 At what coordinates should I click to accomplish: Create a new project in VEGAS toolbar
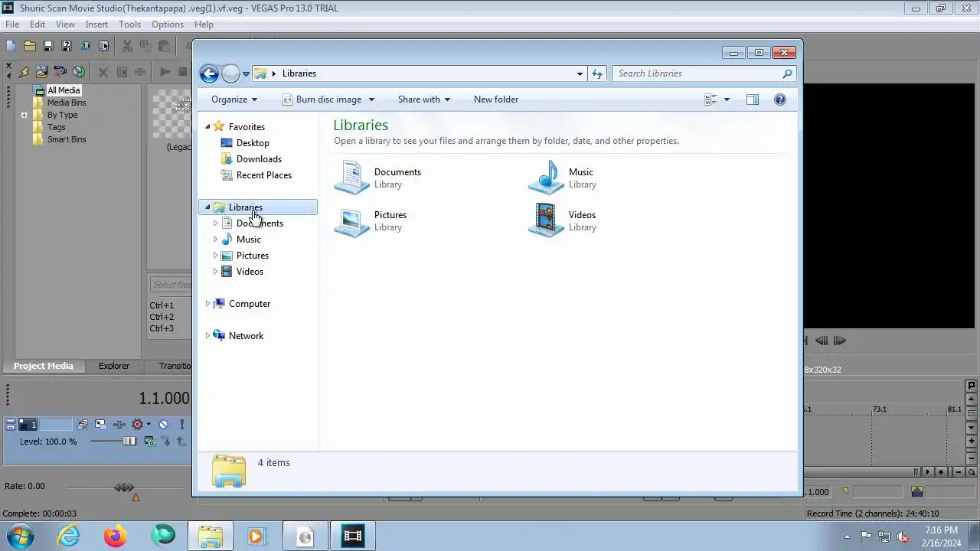pos(11,47)
